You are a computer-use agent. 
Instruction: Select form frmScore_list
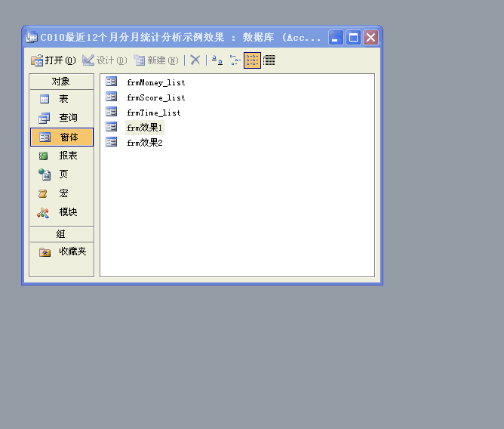click(156, 98)
